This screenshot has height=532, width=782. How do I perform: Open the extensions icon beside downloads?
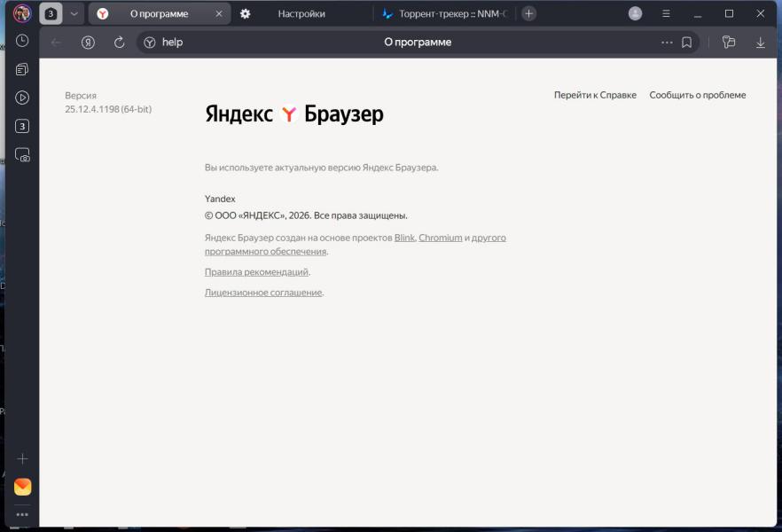coord(729,43)
